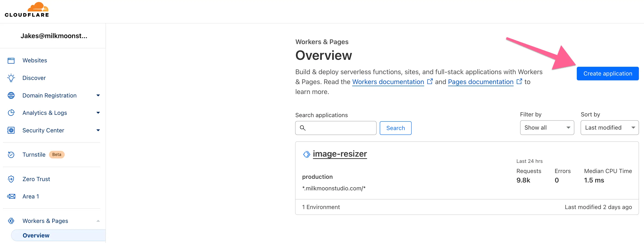The width and height of the screenshot is (644, 243).
Task: Open Discover via its lightbulb icon
Action: (x=11, y=78)
